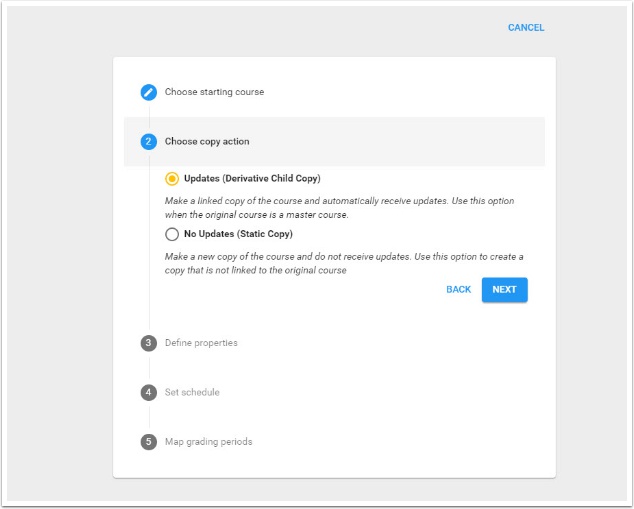634x509 pixels.
Task: Click the step 4 number circle
Action: click(149, 392)
